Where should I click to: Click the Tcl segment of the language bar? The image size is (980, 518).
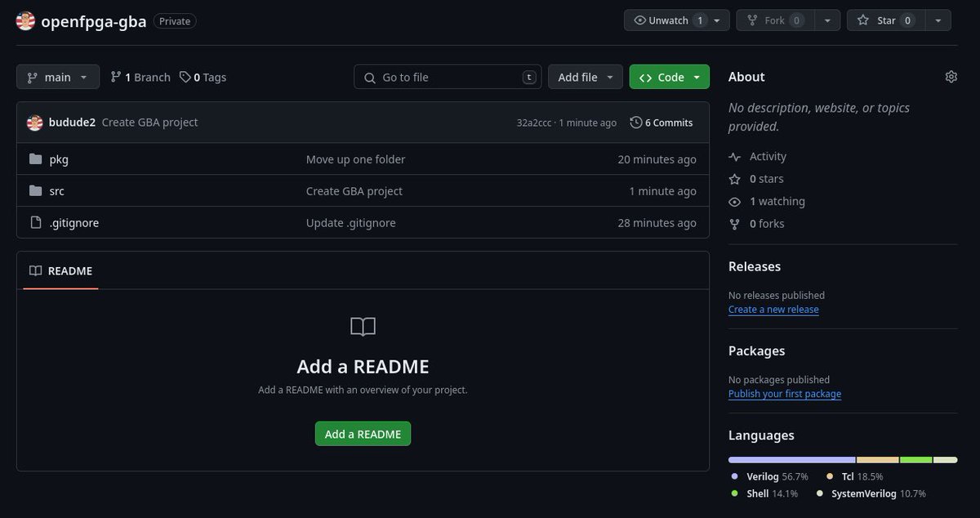coord(878,460)
